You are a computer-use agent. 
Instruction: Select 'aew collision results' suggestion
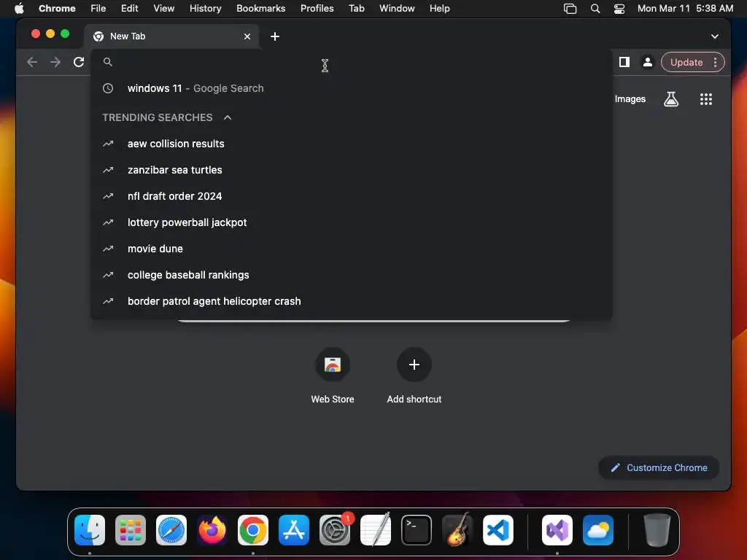click(351, 144)
